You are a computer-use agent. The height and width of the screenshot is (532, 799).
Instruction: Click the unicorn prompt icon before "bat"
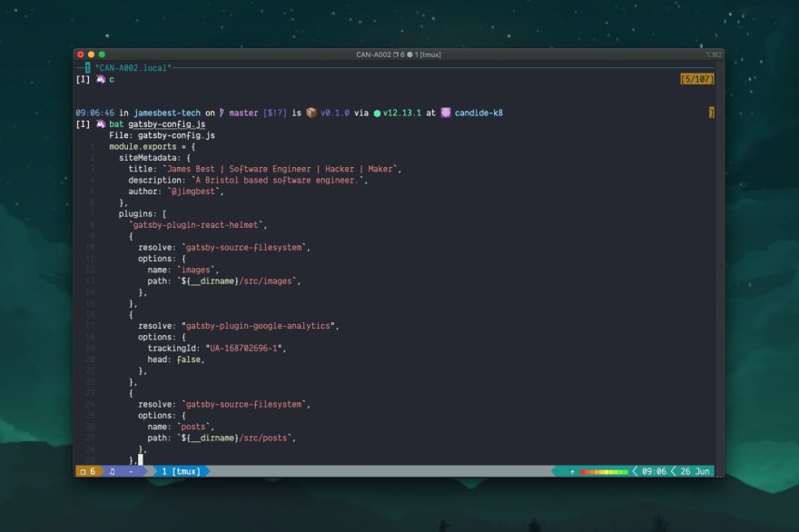[x=101, y=123]
